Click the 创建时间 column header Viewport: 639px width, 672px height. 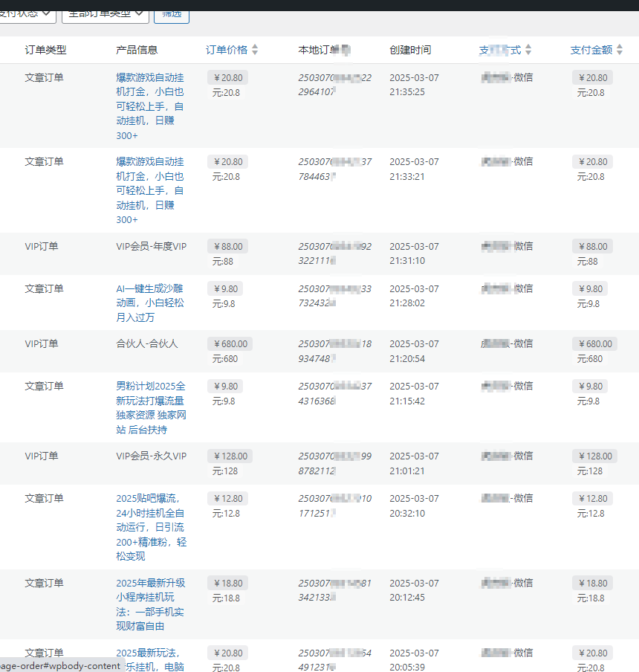(x=410, y=50)
